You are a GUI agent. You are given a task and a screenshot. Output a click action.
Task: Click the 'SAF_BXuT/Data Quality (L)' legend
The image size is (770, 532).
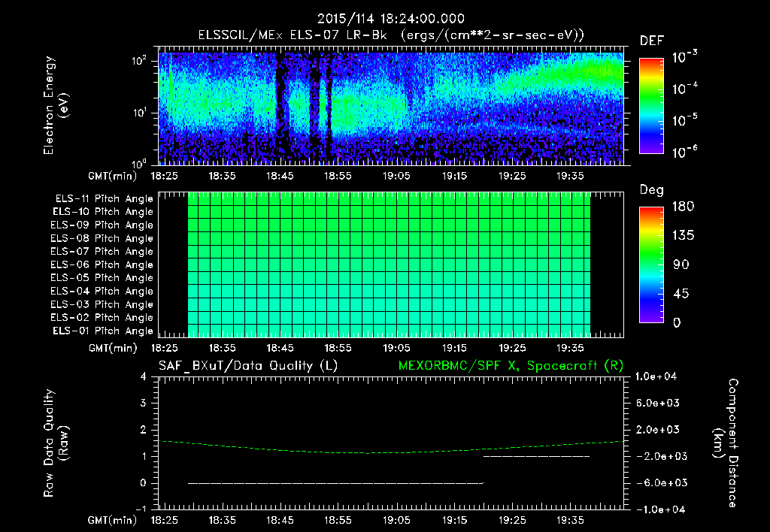point(248,366)
